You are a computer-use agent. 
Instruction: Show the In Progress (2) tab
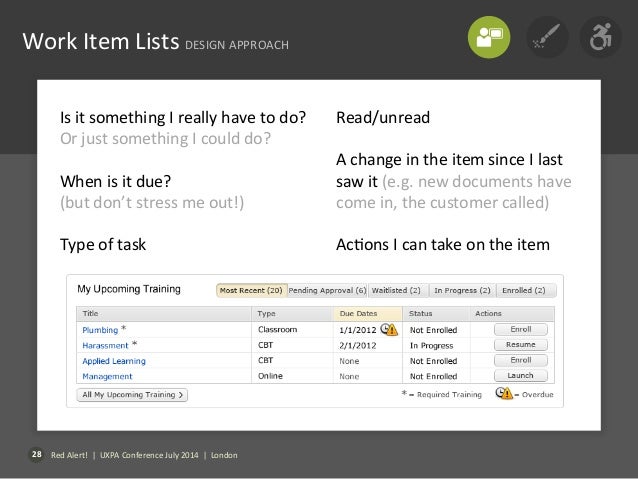pos(461,290)
